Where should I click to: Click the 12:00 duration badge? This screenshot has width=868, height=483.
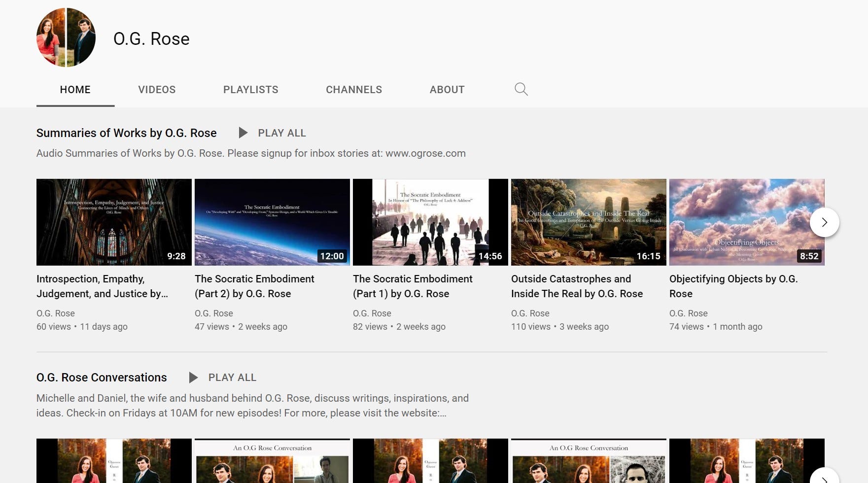point(332,256)
